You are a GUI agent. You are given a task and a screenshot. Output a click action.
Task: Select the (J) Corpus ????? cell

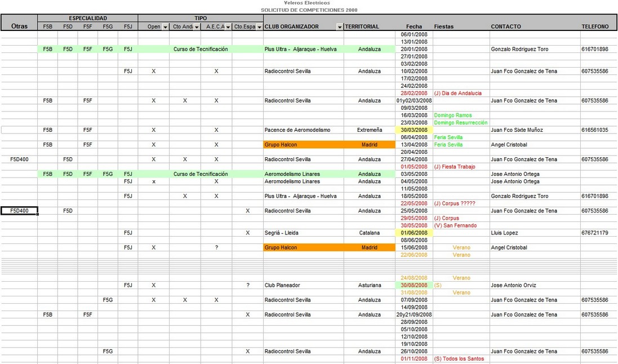coord(461,203)
